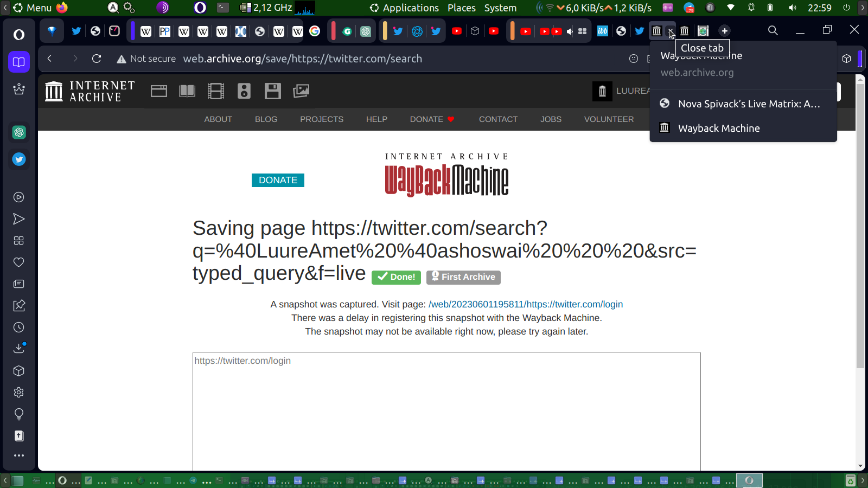This screenshot has height=488, width=868.
Task: Click the Not secure warning icon
Action: point(122,59)
